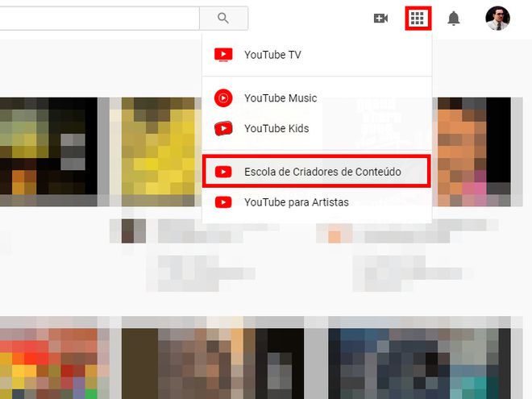532x399 pixels.
Task: Open the create video camera icon
Action: [x=380, y=18]
